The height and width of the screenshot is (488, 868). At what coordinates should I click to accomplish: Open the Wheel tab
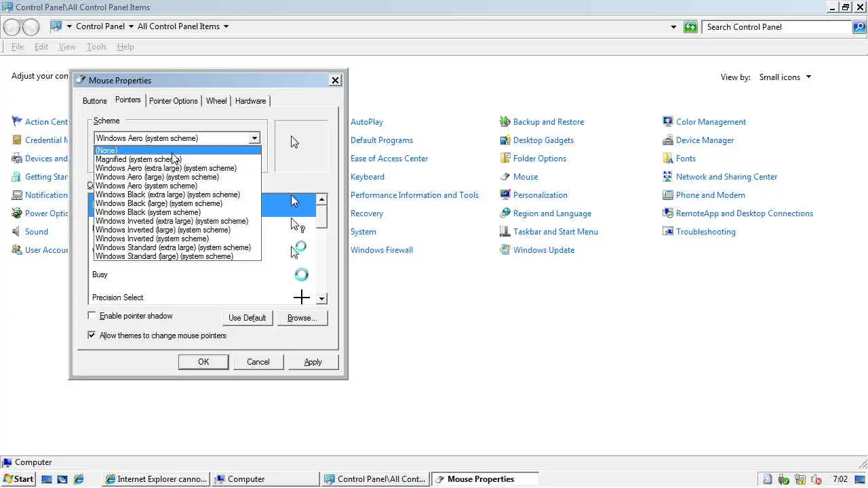216,101
